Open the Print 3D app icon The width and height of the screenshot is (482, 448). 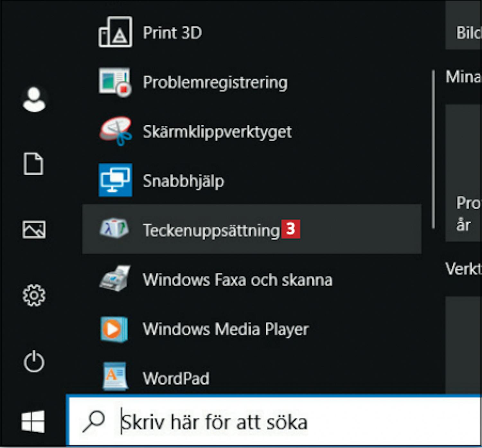[115, 32]
